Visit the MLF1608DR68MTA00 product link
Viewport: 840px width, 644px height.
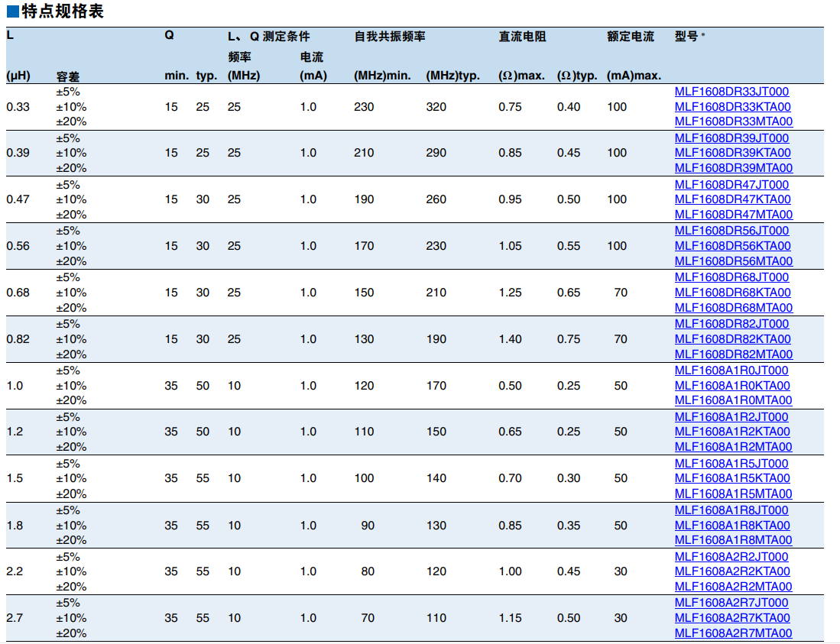click(734, 307)
